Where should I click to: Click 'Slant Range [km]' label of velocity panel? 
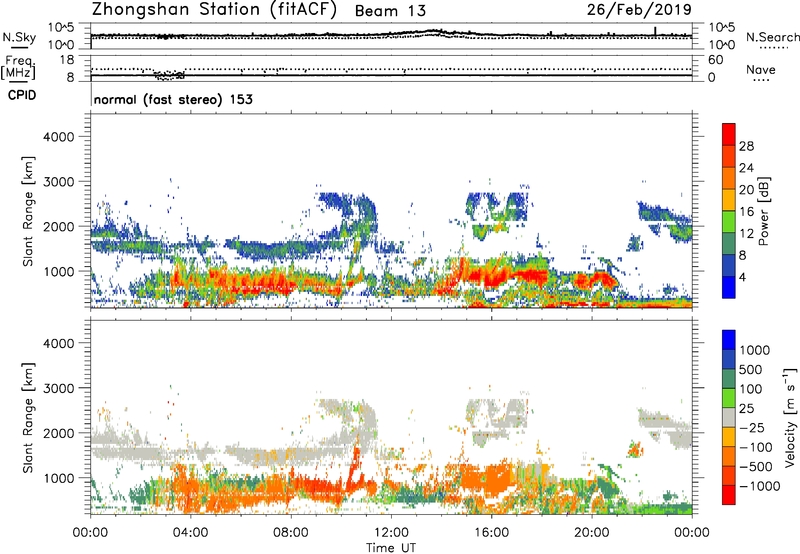28,418
